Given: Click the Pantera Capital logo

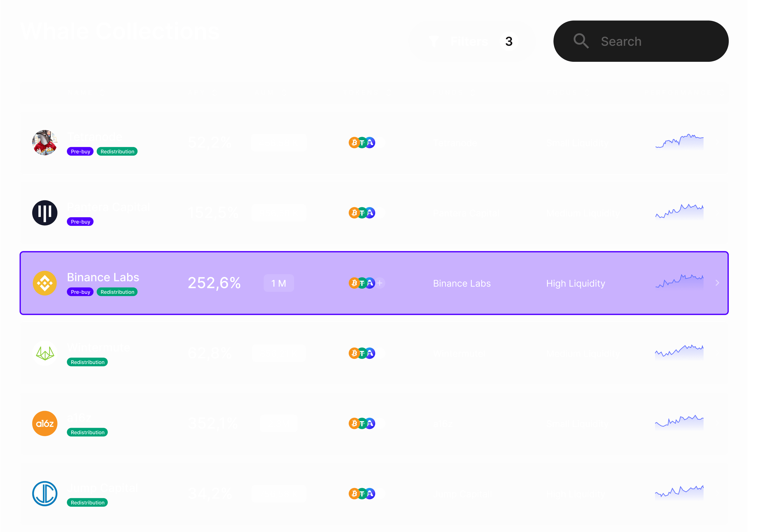Looking at the screenshot, I should click(x=44, y=213).
